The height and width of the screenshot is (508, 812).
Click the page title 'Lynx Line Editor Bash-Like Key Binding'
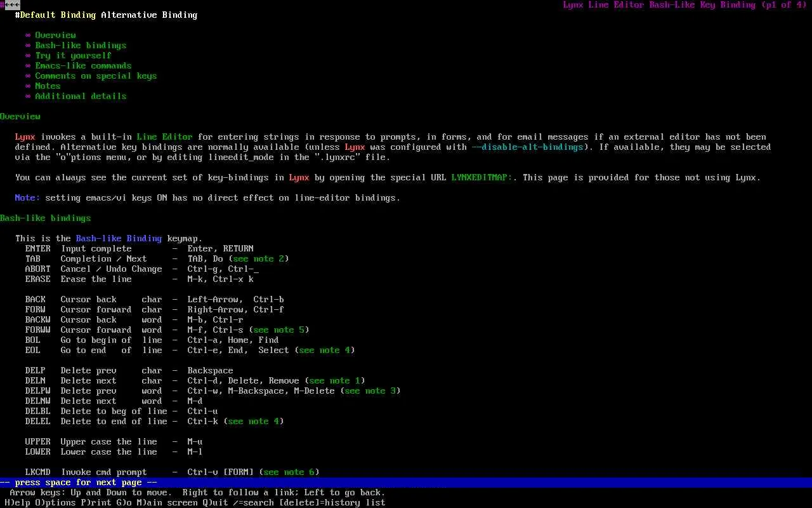pos(660,5)
